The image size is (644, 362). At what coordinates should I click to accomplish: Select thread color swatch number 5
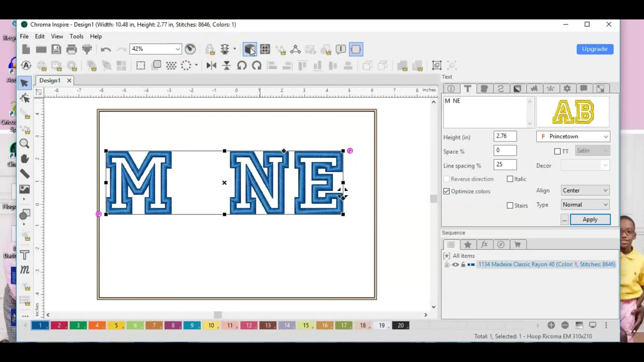[x=116, y=325]
